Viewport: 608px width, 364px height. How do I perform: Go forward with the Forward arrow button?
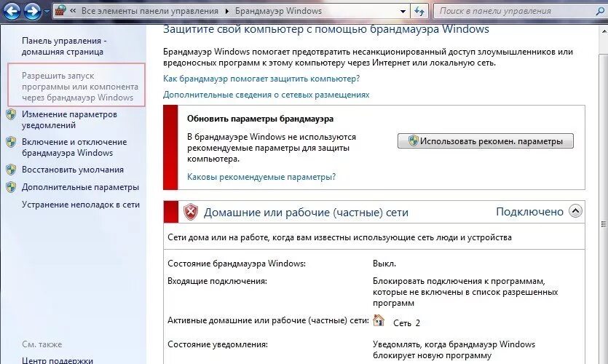tap(32, 11)
